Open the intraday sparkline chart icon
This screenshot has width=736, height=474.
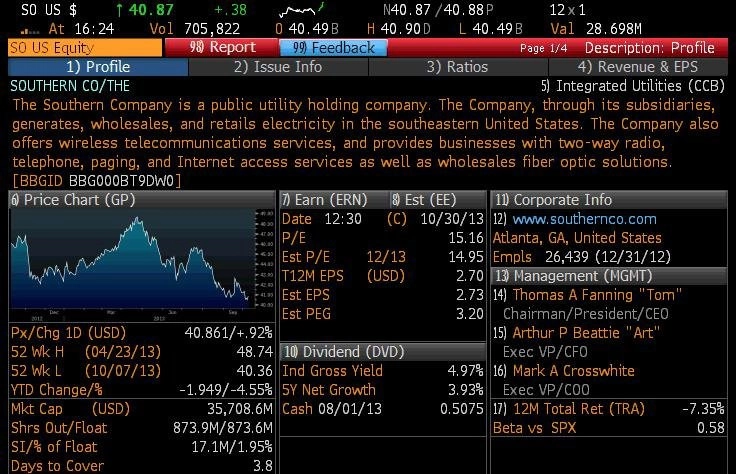(301, 9)
